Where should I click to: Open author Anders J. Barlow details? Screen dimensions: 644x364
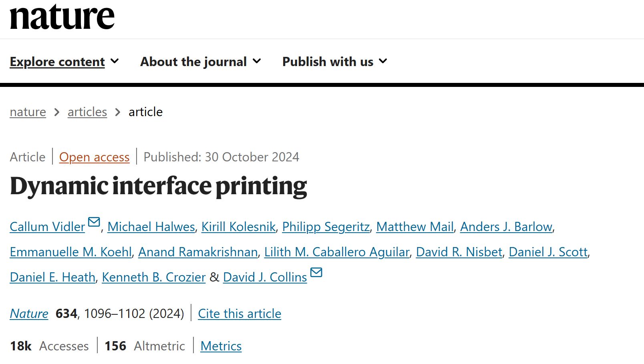point(506,227)
